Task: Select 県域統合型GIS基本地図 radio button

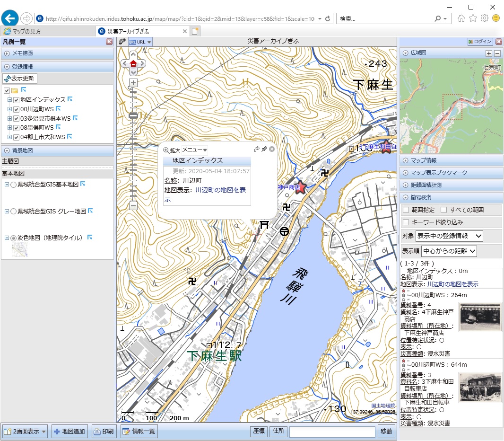Action: [14, 185]
